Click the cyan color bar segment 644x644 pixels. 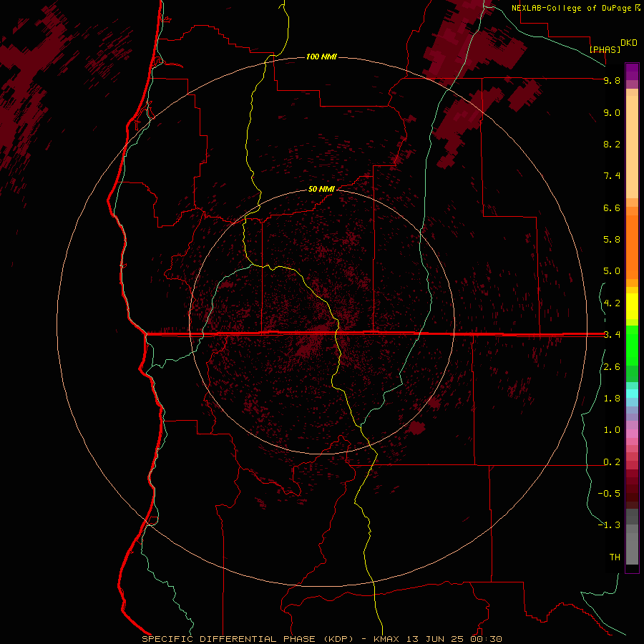pos(632,394)
